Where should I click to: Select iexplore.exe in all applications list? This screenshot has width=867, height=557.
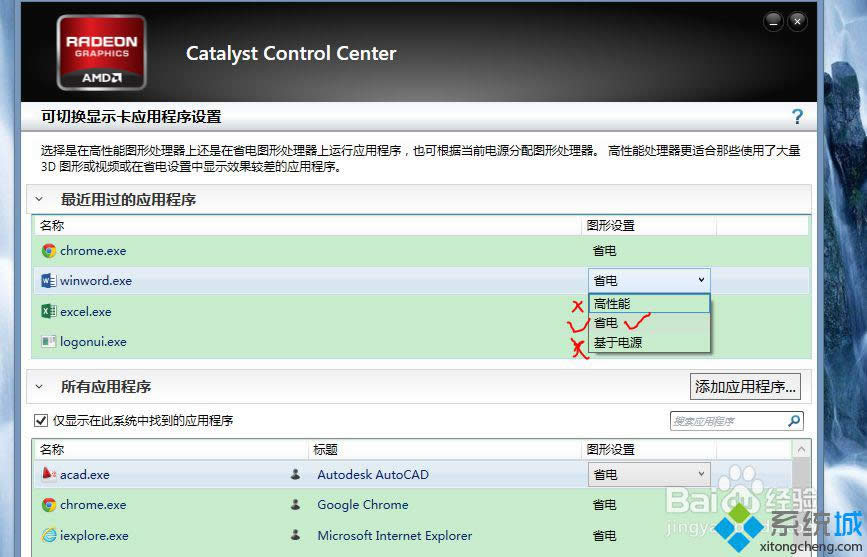click(94, 535)
